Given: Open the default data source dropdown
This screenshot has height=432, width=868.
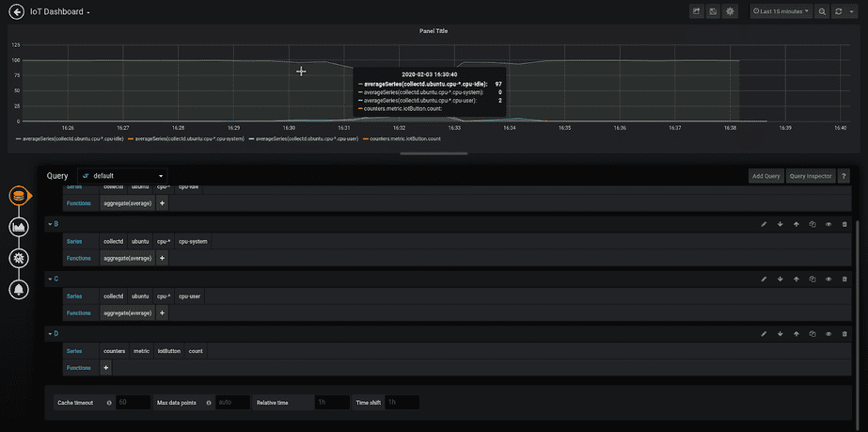Looking at the screenshot, I should (x=123, y=176).
